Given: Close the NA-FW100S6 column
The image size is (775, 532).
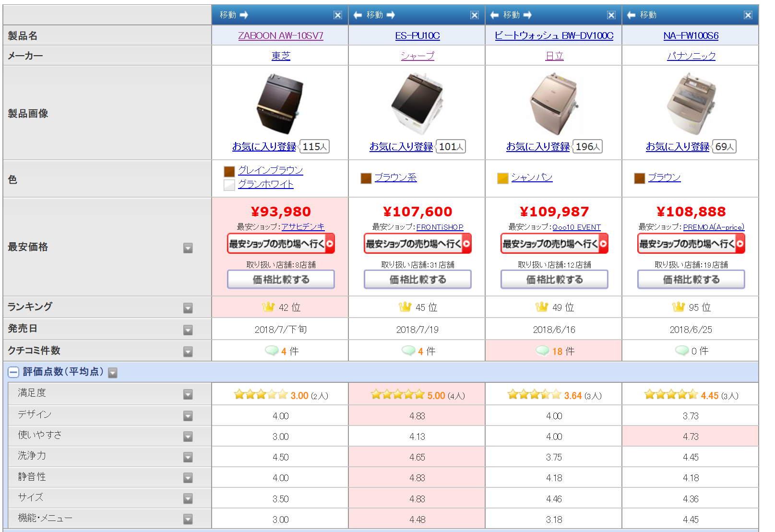Looking at the screenshot, I should click(x=748, y=15).
